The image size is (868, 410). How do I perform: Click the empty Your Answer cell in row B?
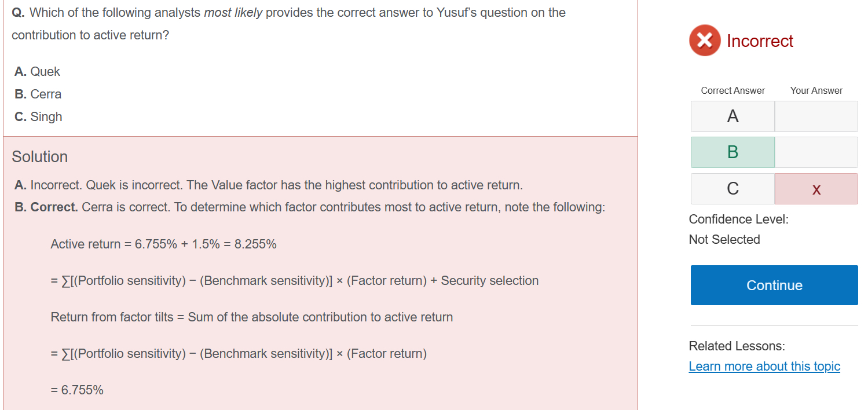click(x=816, y=152)
